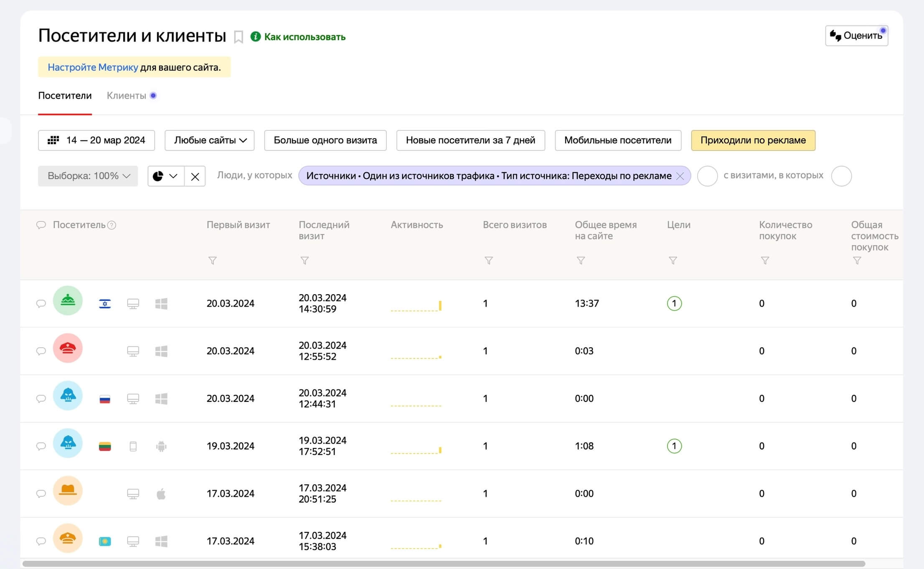The image size is (924, 569).
Task: Click the comment icon in the 12:44:31 row
Action: click(41, 399)
